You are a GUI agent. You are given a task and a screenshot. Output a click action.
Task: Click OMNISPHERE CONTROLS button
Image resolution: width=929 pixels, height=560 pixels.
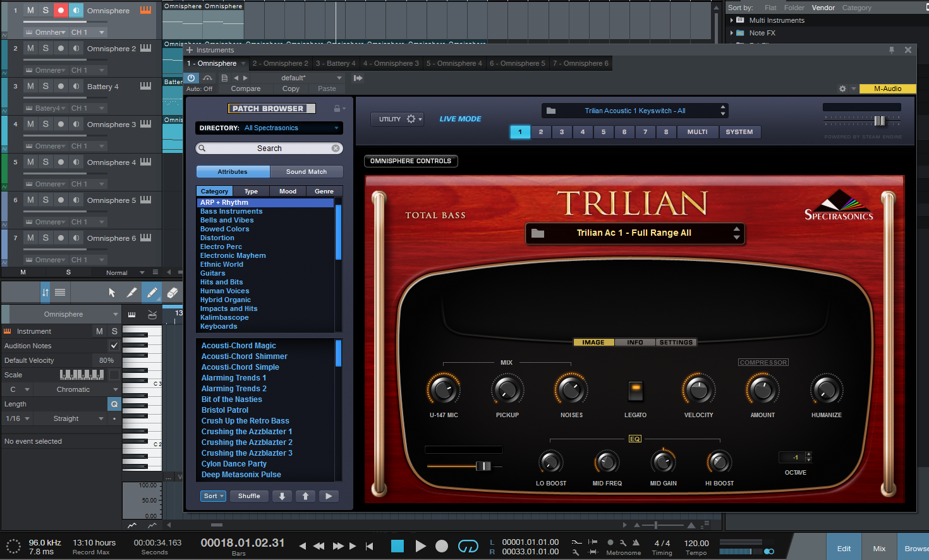coord(411,161)
